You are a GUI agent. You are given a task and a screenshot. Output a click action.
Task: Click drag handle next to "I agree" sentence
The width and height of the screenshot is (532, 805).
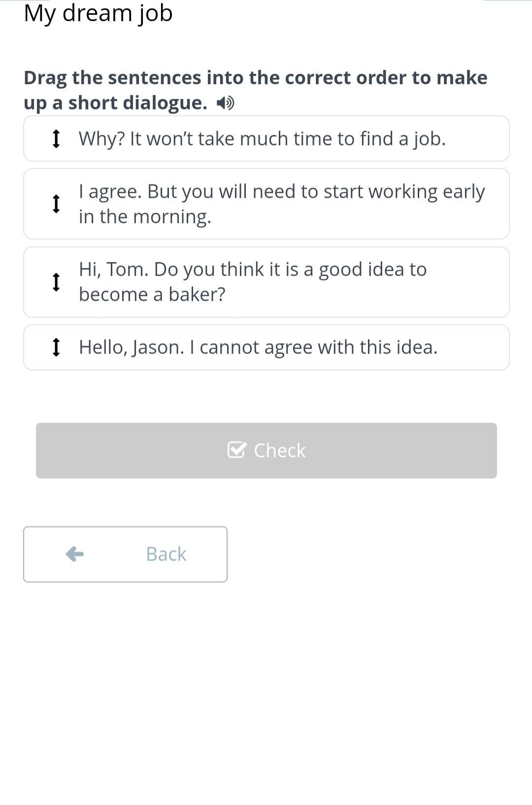(56, 204)
